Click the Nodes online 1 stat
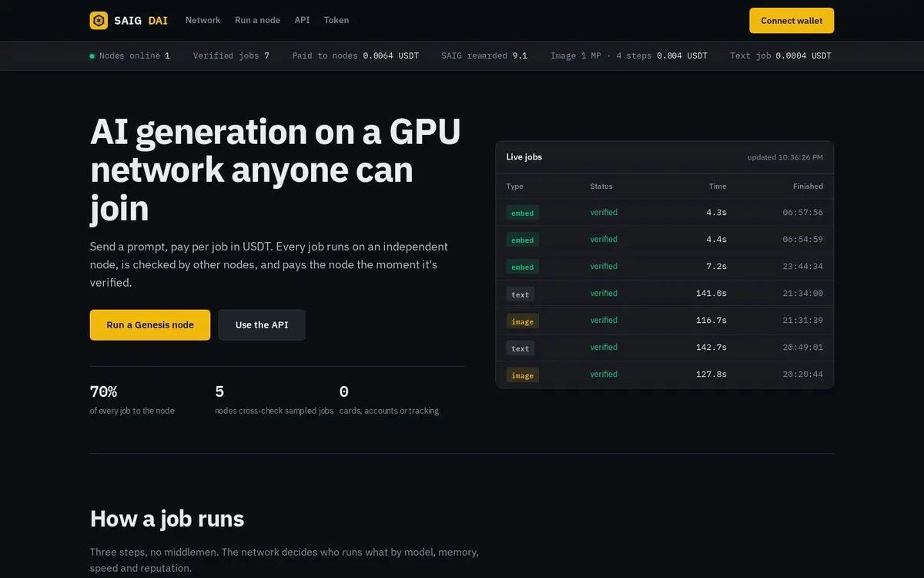Image resolution: width=924 pixels, height=578 pixels. tap(130, 56)
